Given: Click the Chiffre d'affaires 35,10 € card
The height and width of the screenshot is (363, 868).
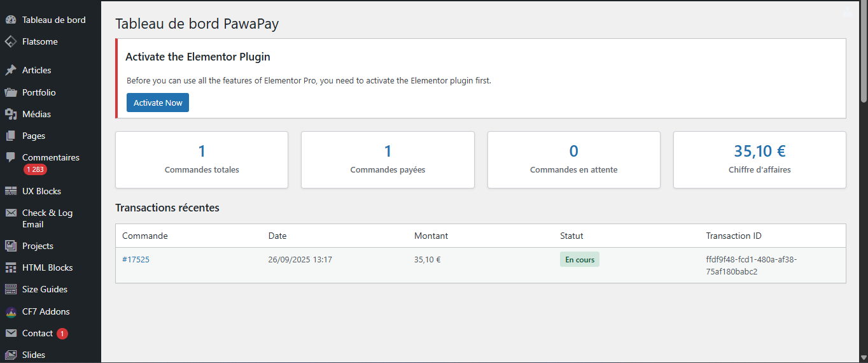Looking at the screenshot, I should (760, 160).
